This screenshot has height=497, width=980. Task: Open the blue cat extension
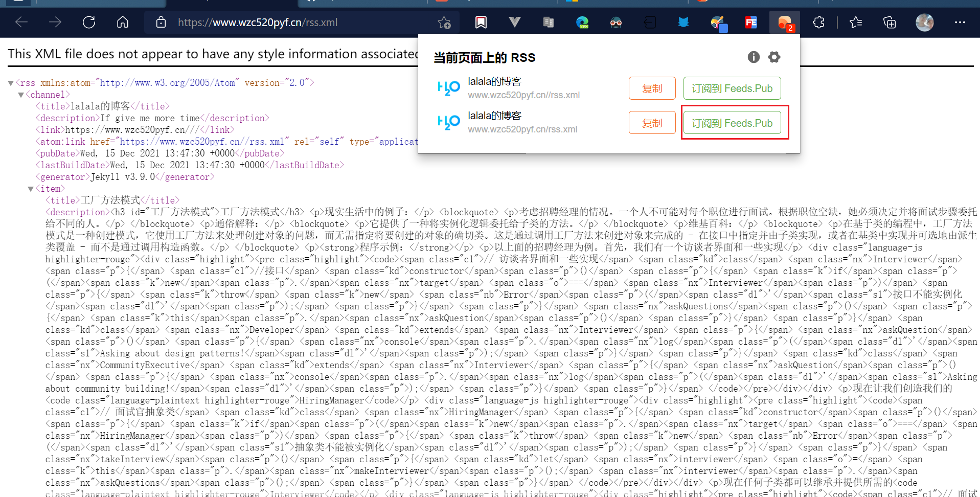click(x=683, y=22)
